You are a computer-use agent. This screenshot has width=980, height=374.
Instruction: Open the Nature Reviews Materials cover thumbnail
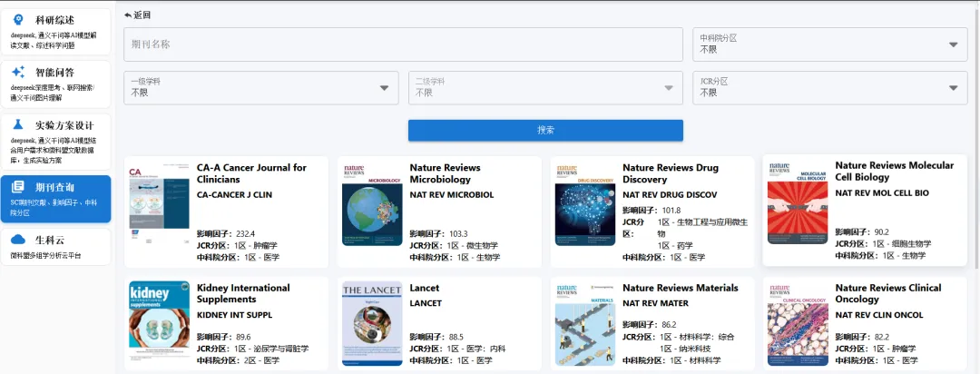585,323
